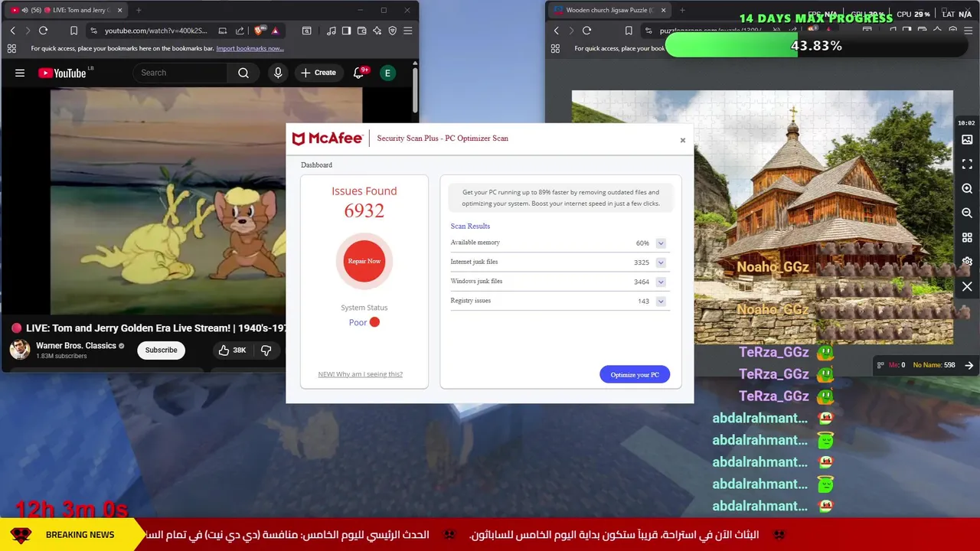Click the Tom and Jerry video player

point(168,201)
